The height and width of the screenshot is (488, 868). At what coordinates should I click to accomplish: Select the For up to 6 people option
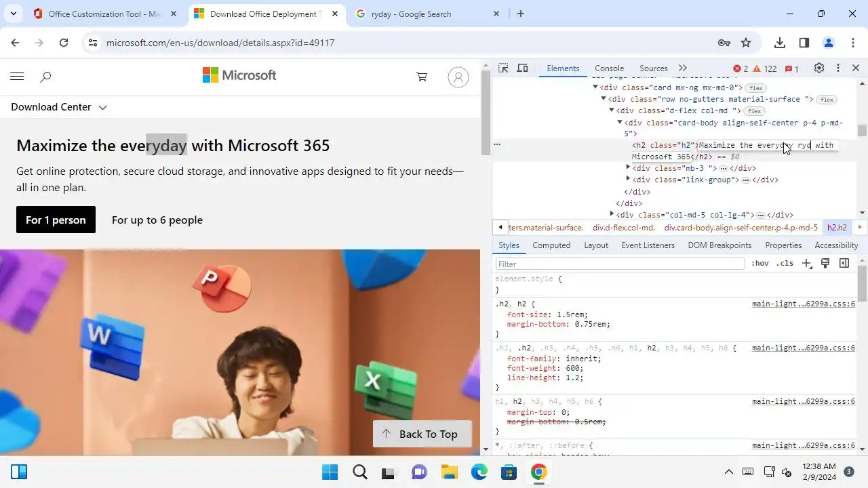tap(157, 220)
